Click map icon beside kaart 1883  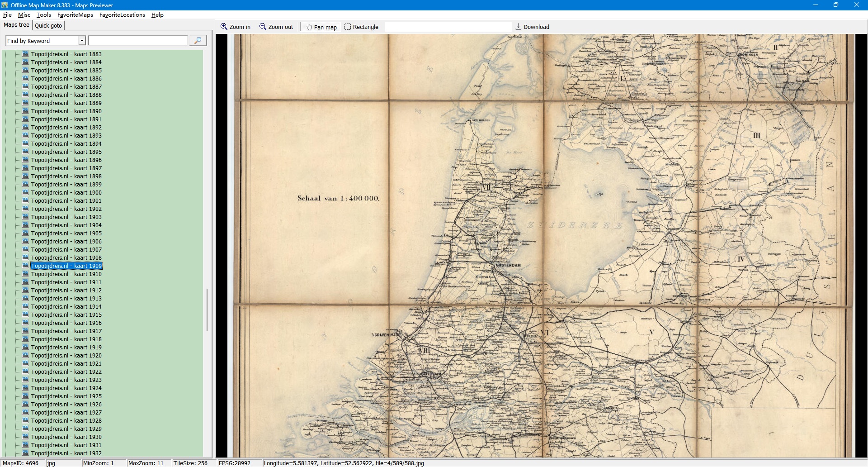coord(26,54)
